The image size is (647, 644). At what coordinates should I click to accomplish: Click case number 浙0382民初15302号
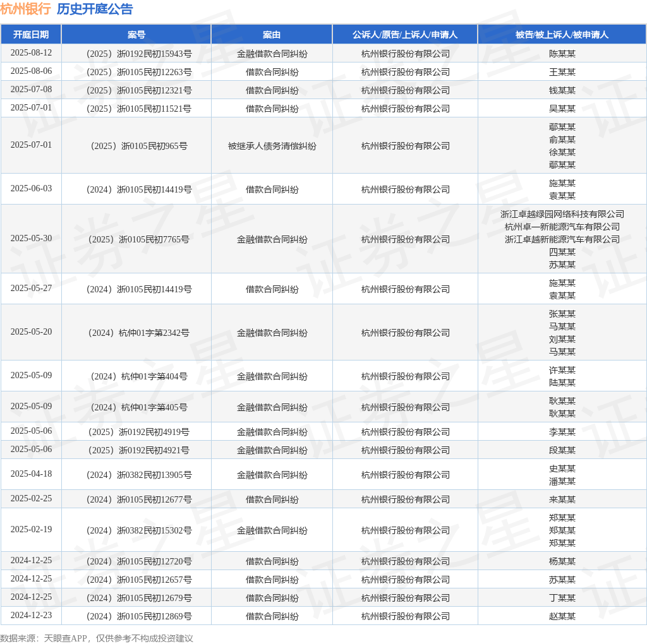click(139, 530)
